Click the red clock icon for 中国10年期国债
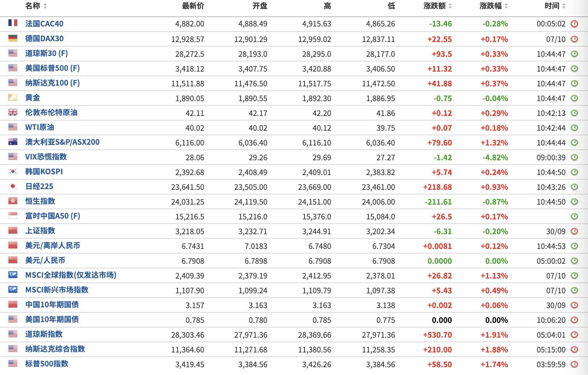The height and width of the screenshot is (375, 588). pos(574,305)
